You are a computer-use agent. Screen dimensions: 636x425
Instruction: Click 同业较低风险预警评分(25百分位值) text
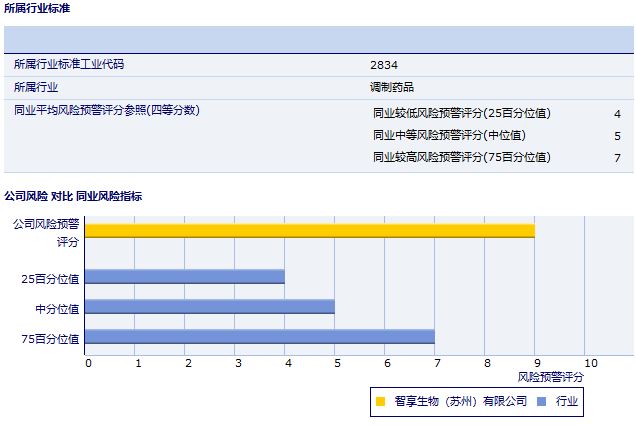coord(462,113)
